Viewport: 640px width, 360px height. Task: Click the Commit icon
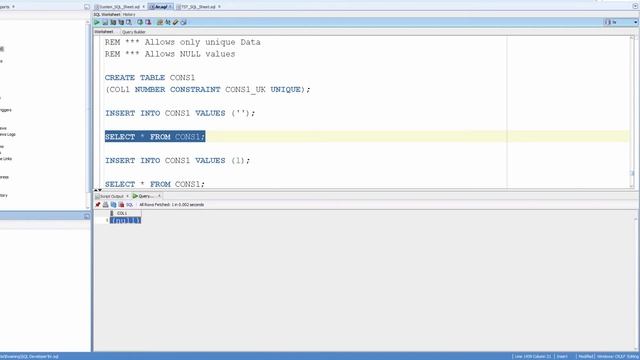coord(140,22)
